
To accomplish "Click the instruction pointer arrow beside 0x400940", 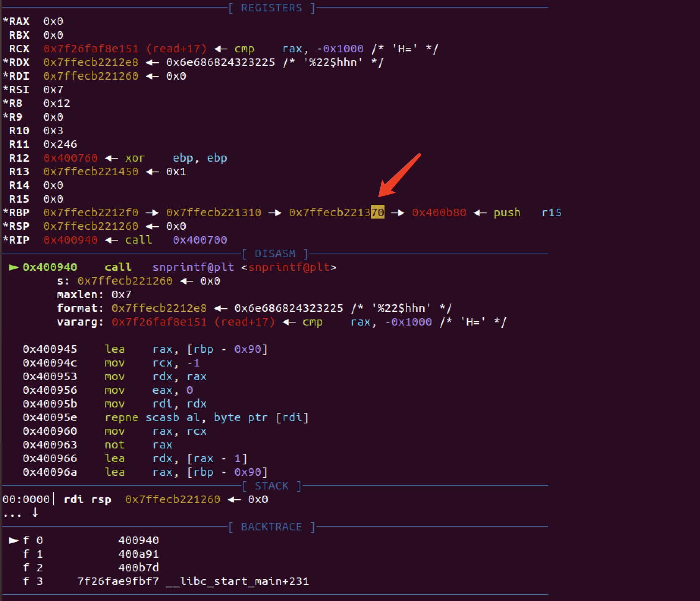I will click(13, 267).
